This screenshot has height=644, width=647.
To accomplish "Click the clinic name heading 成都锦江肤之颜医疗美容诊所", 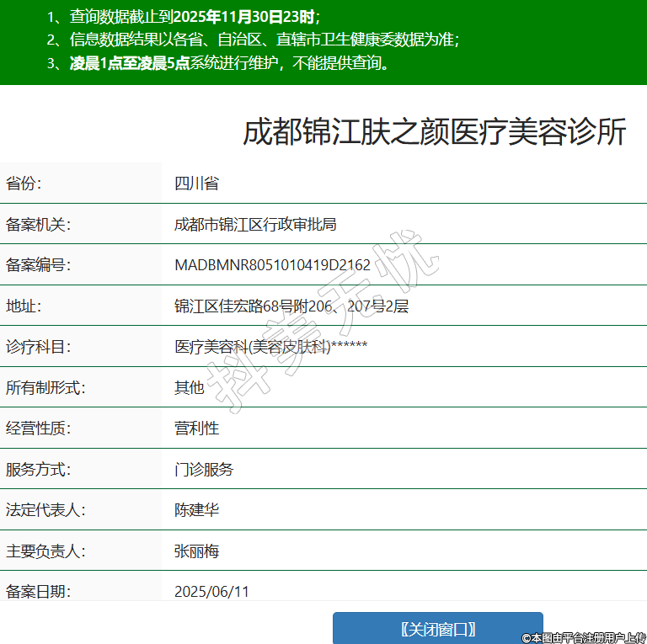I will tap(434, 133).
